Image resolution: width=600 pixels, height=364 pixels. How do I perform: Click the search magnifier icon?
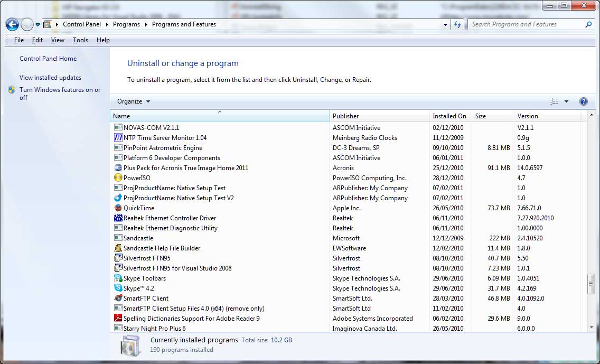coord(588,24)
